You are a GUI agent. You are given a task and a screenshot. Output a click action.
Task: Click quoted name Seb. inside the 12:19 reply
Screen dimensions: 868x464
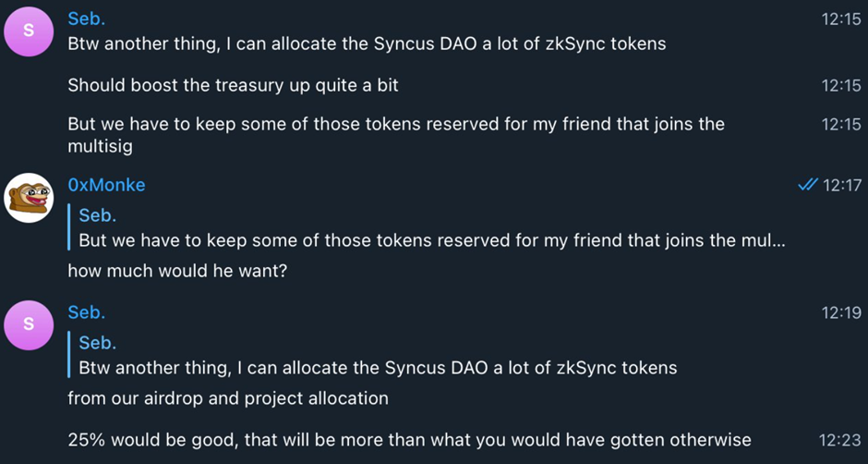pyautogui.click(x=97, y=343)
